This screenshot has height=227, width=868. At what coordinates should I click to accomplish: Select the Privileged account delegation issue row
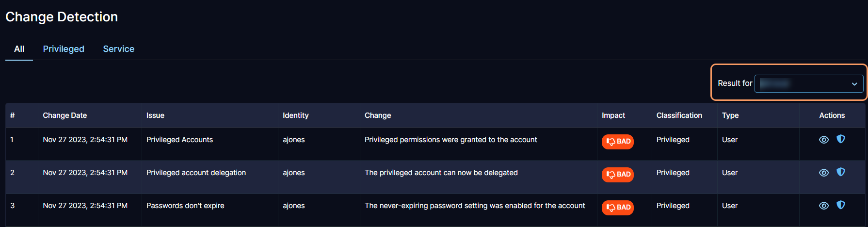tap(196, 173)
